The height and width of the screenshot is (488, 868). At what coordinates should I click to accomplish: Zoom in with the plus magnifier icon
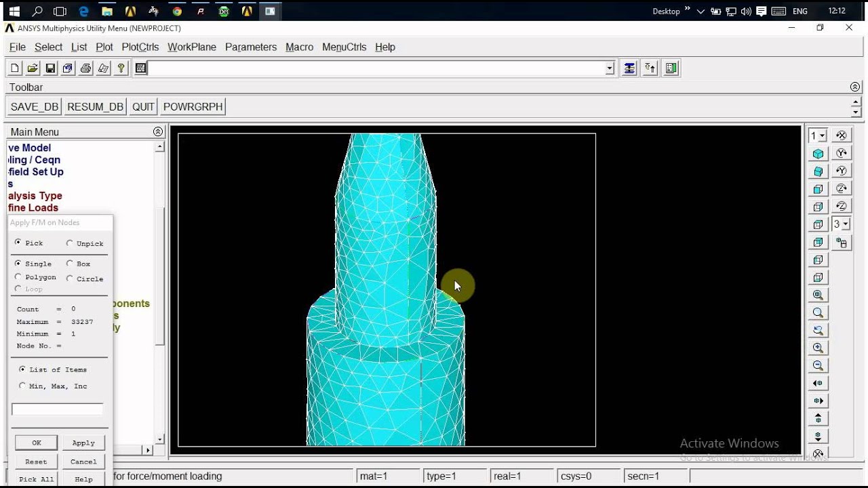[818, 348]
